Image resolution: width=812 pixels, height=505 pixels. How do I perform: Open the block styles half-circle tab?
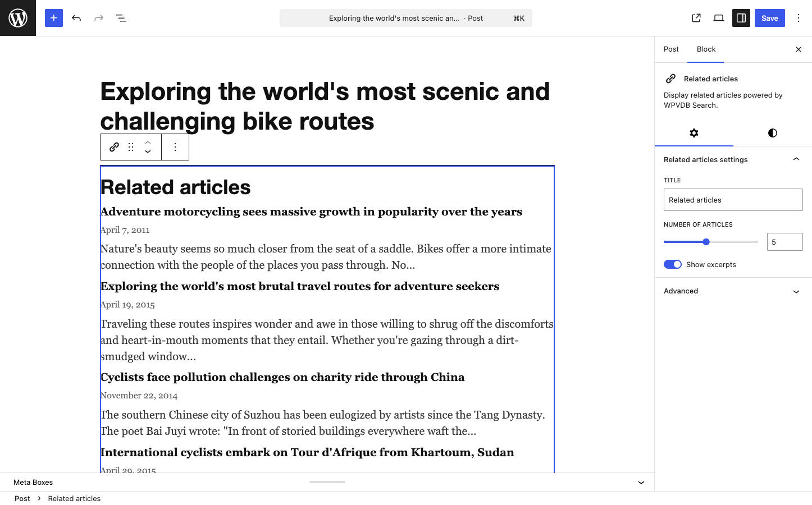[773, 133]
